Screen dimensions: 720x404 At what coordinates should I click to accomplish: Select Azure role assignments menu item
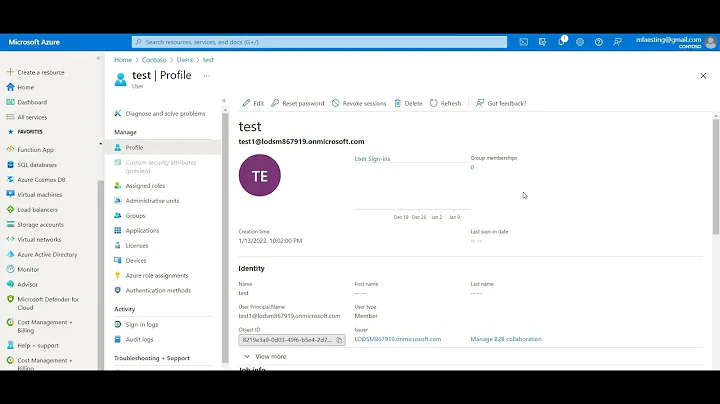tap(157, 275)
